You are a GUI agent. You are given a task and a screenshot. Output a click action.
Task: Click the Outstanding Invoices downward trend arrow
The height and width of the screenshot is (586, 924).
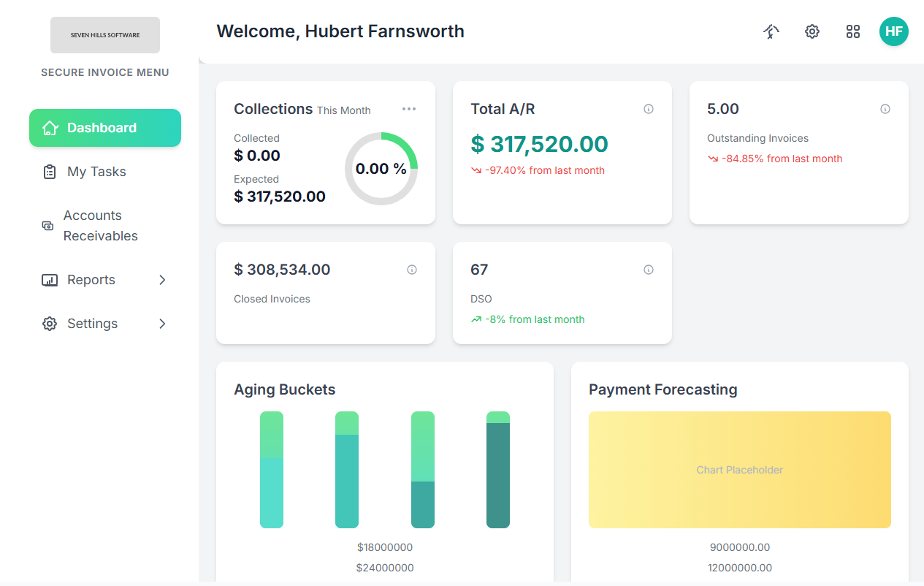(713, 159)
